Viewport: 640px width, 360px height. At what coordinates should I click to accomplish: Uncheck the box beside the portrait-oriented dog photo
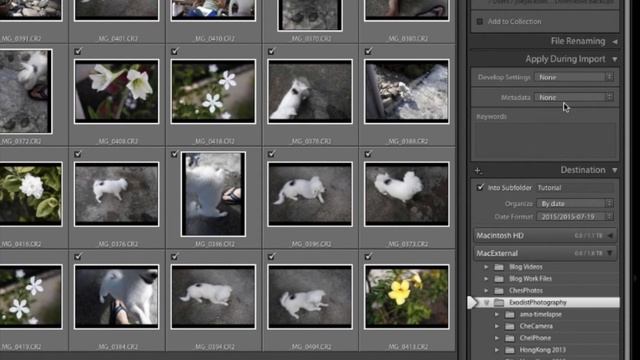[174, 154]
